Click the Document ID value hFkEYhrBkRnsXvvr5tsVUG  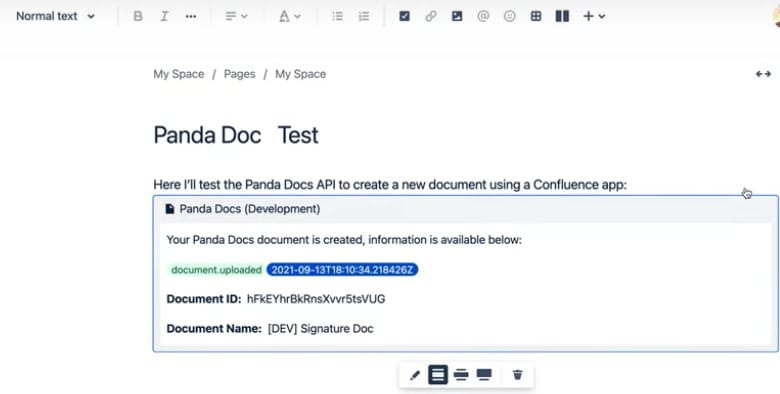click(316, 299)
